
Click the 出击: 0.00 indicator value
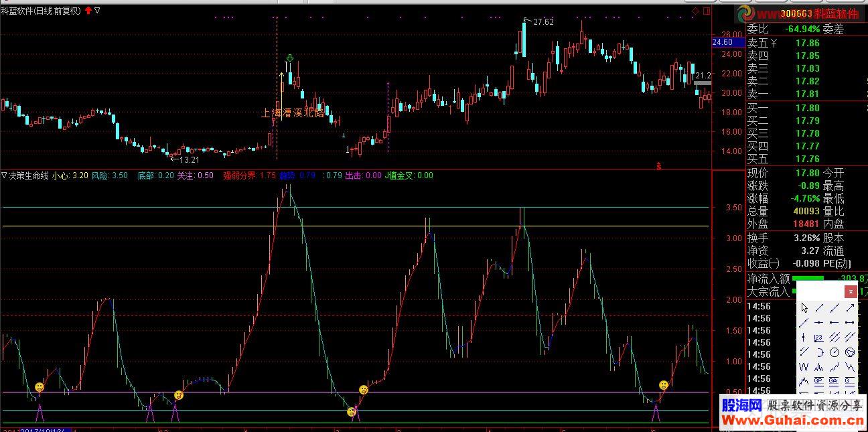[x=363, y=175]
